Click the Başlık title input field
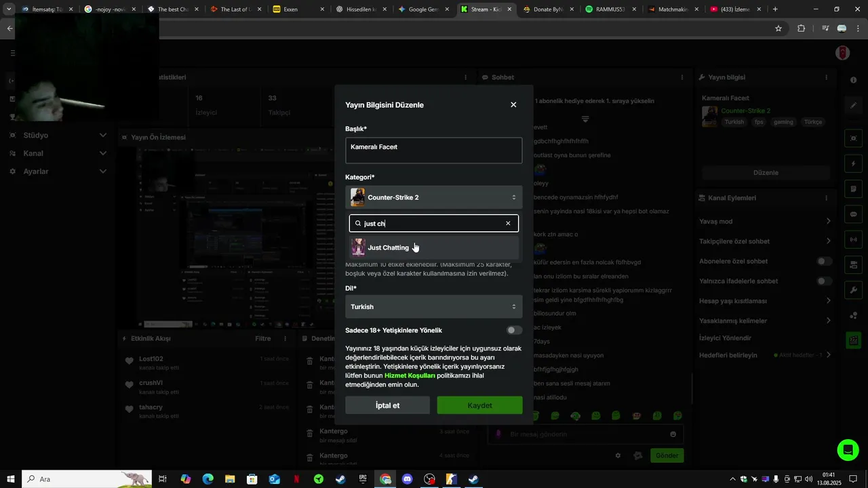 click(x=433, y=150)
